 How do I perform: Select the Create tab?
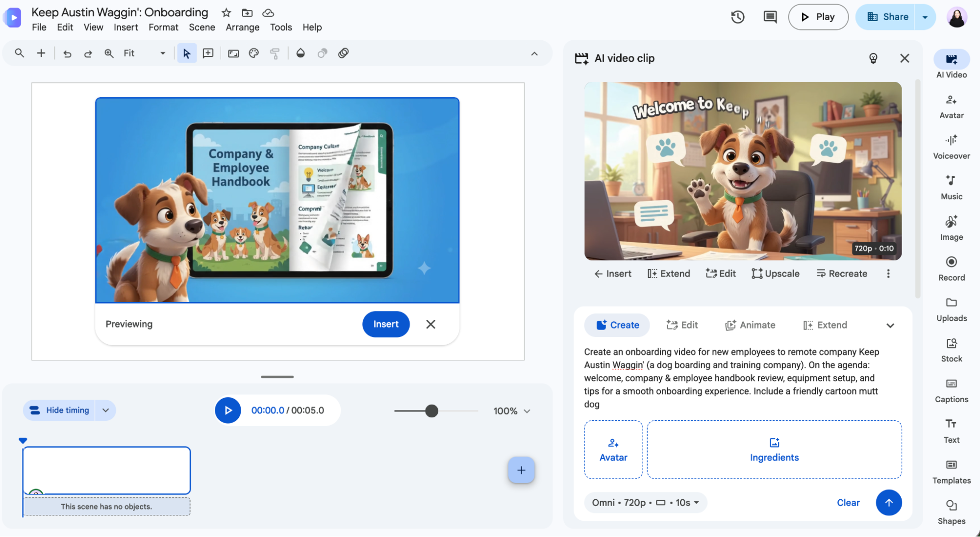617,325
